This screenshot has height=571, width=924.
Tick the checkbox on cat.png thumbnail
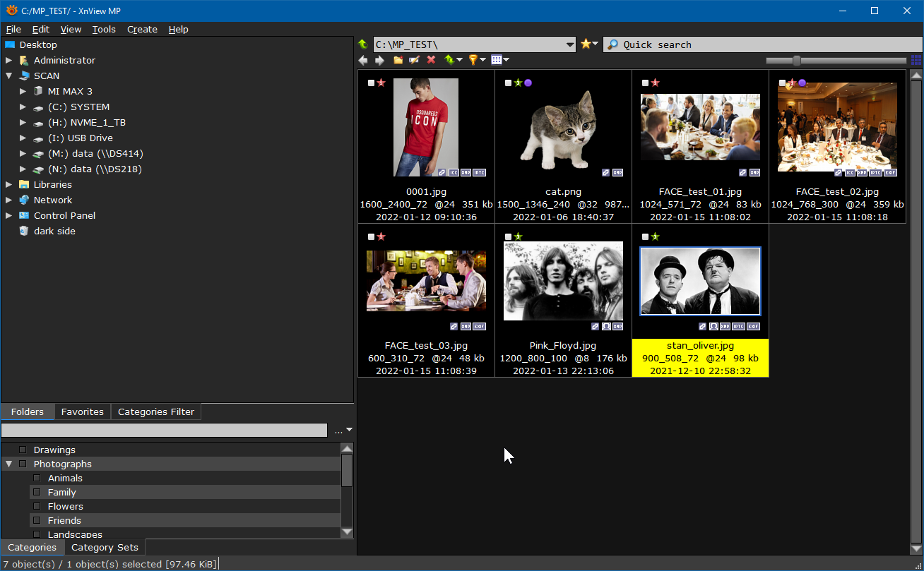(508, 83)
